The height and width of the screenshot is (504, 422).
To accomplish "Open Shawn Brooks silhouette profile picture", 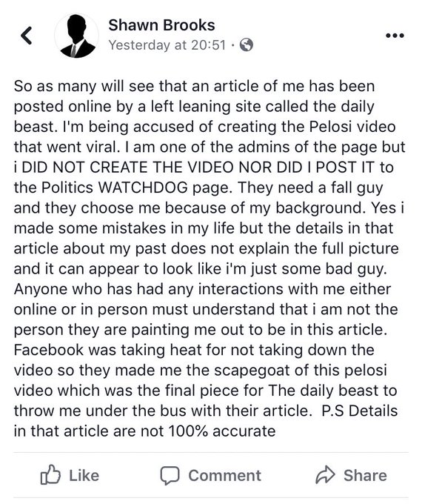I will click(77, 36).
